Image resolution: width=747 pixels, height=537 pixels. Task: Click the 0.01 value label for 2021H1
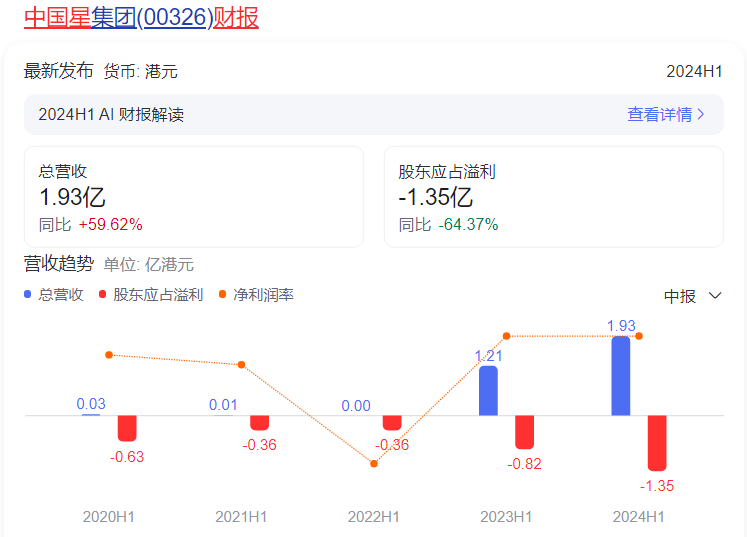223,405
